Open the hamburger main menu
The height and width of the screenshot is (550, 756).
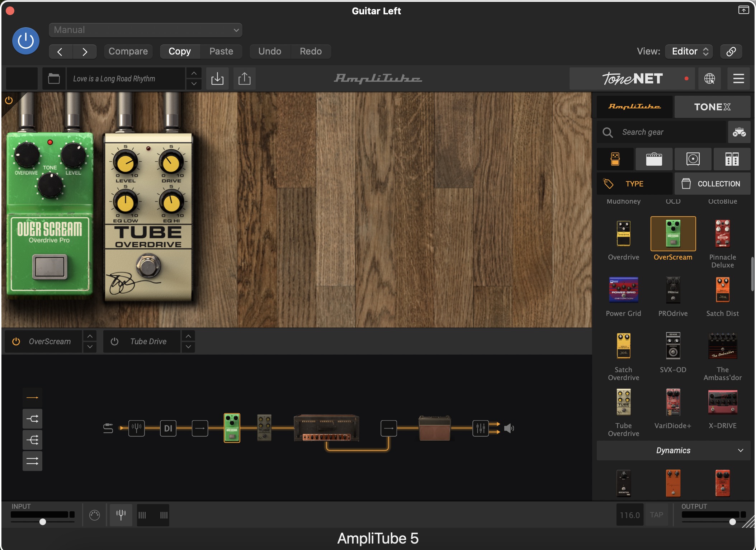click(x=738, y=79)
